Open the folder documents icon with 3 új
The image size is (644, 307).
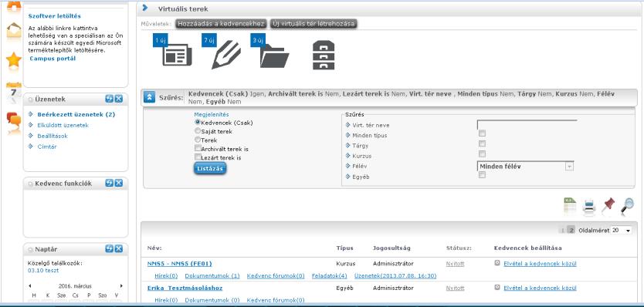pyautogui.click(x=270, y=52)
